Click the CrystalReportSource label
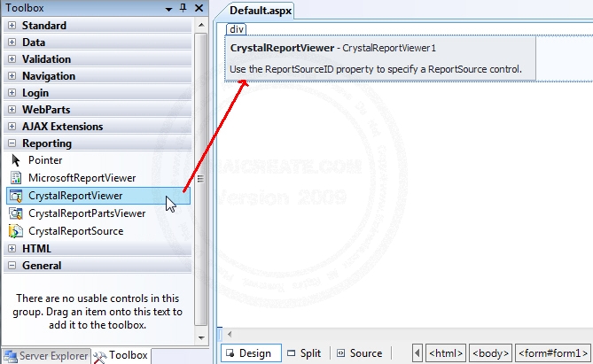Image resolution: width=593 pixels, height=364 pixels. (x=76, y=231)
